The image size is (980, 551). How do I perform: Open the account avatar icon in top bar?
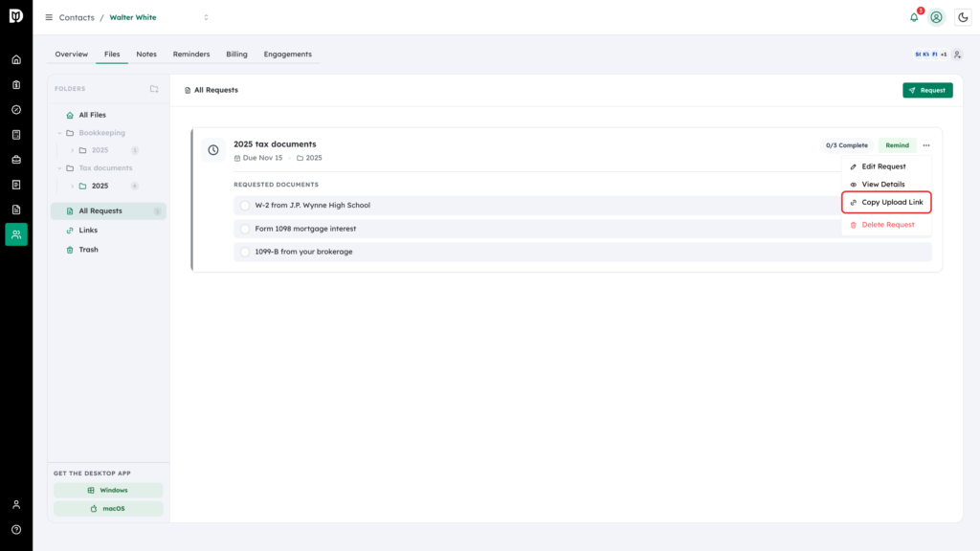tap(936, 17)
